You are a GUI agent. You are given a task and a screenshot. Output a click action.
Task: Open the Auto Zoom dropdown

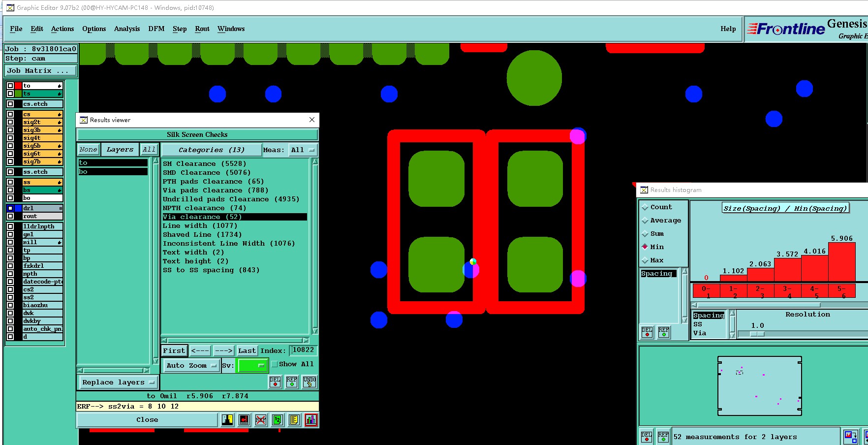[x=191, y=365]
